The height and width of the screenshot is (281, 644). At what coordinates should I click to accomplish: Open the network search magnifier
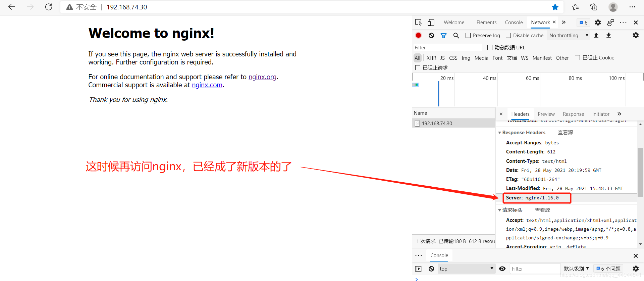[x=456, y=35]
